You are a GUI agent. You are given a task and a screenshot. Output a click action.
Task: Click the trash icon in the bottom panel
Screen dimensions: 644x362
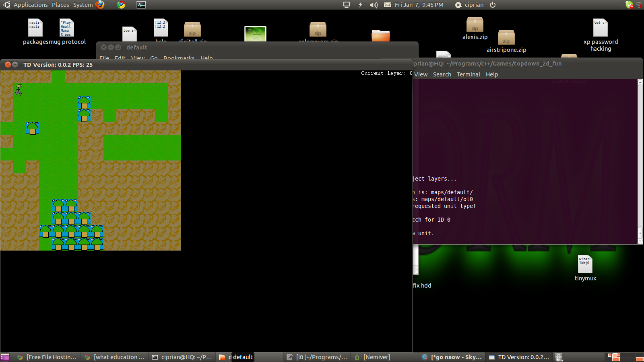[559, 357]
